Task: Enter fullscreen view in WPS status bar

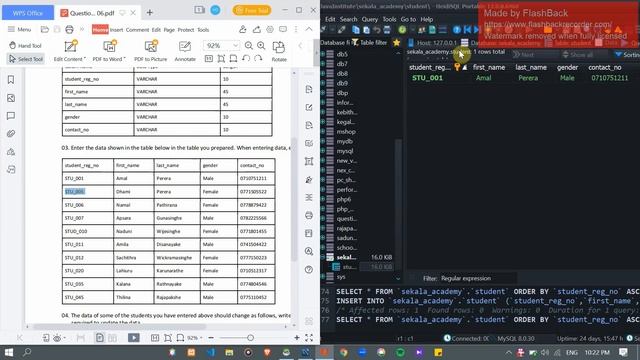Action: [x=309, y=338]
